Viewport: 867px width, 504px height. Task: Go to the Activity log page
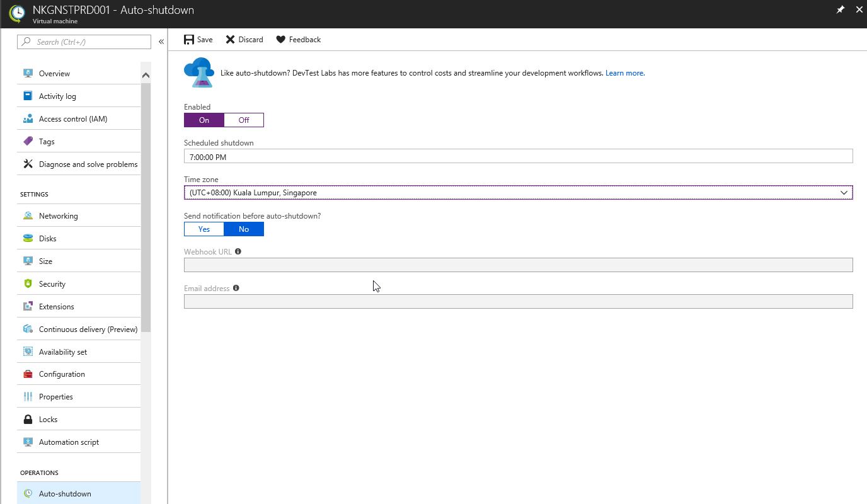point(57,96)
